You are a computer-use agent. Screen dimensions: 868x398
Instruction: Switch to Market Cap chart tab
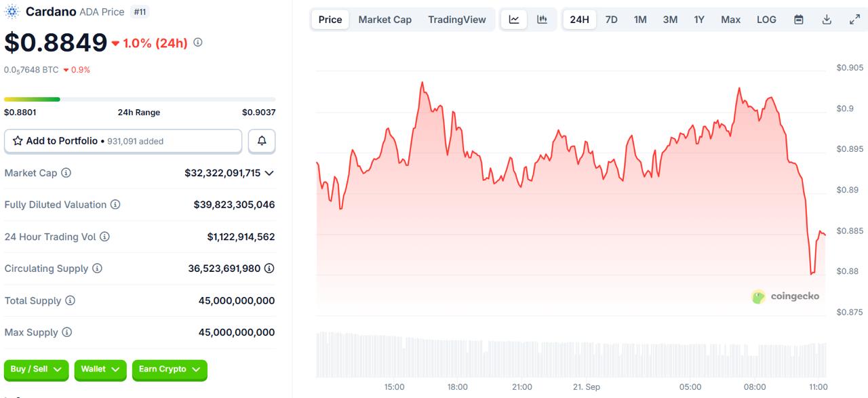click(x=384, y=20)
